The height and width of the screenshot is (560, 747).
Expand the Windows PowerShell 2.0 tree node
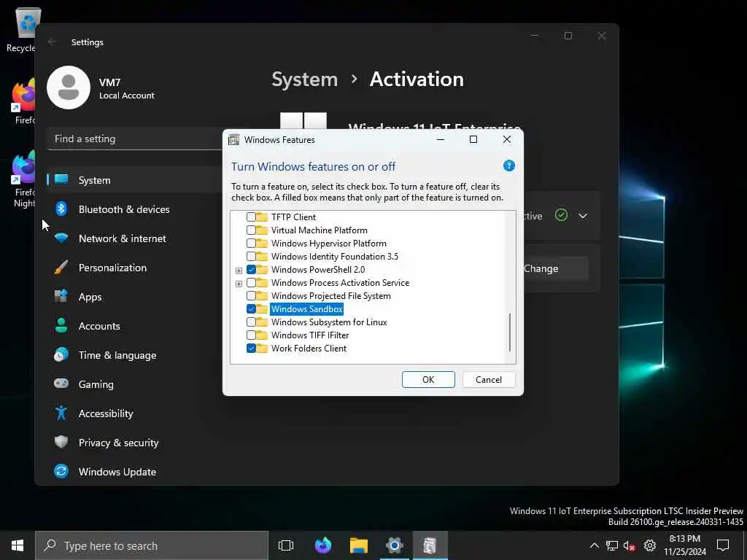click(239, 271)
